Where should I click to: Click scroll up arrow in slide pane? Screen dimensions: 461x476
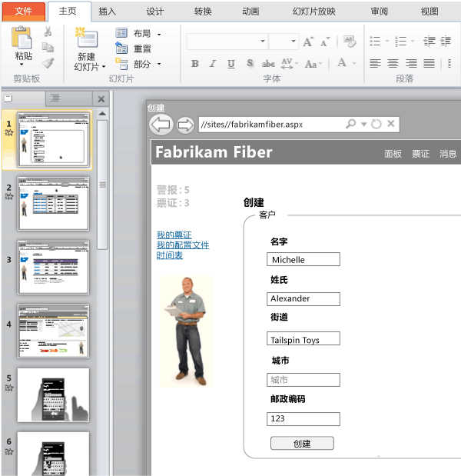click(102, 114)
